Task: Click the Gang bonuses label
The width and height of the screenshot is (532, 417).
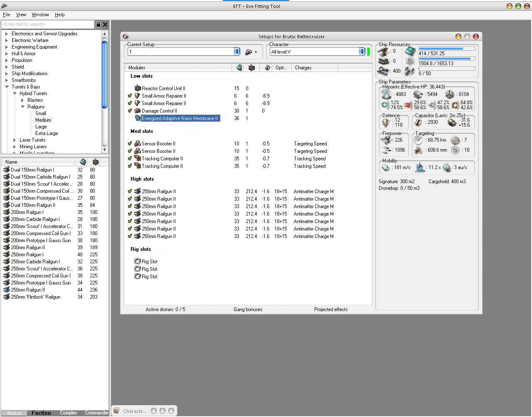Action: point(248,309)
